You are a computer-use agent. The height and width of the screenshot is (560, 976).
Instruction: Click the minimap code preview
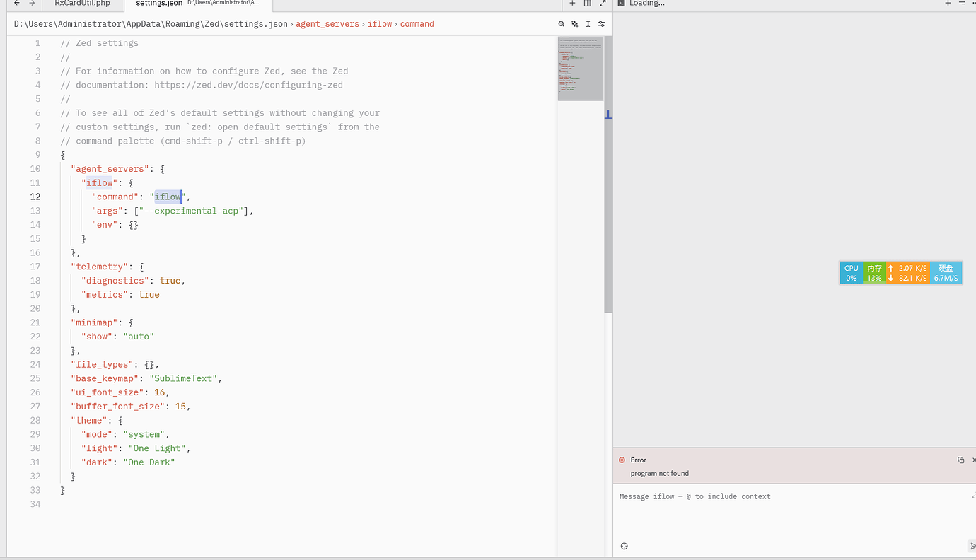[580, 69]
